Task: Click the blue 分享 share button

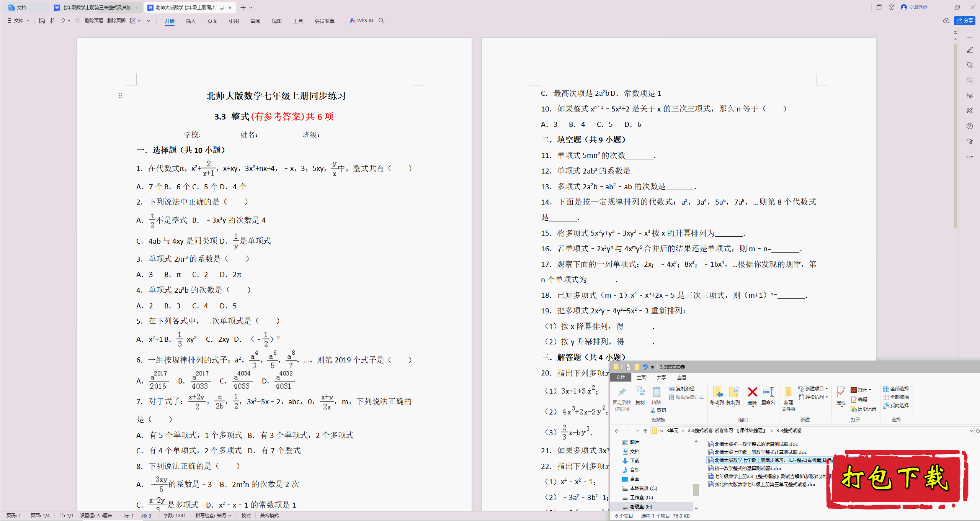Action: click(965, 21)
